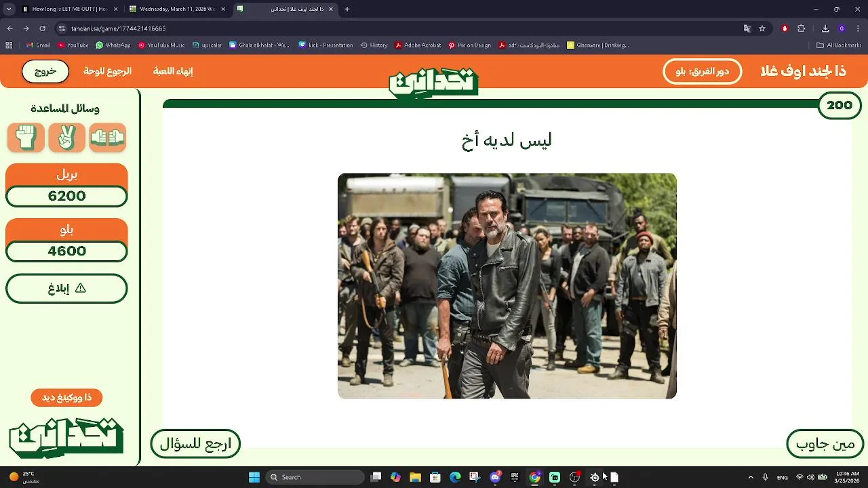Go back in browser history
The height and width of the screenshot is (488, 868).
pyautogui.click(x=10, y=28)
